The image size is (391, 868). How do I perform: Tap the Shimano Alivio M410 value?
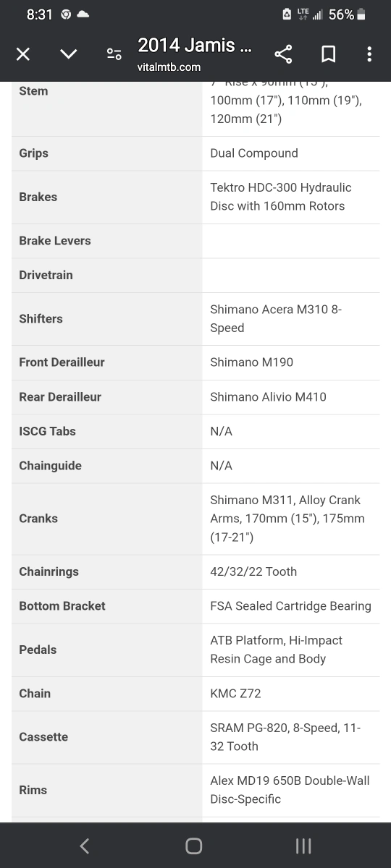pyautogui.click(x=268, y=396)
